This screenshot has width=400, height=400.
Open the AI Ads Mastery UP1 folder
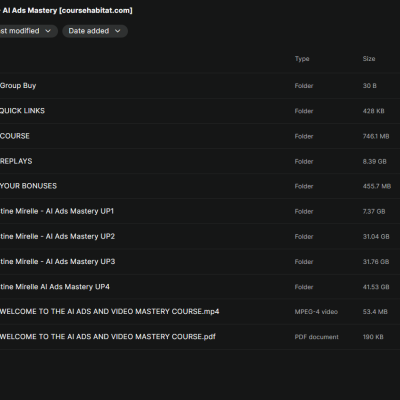point(57,211)
